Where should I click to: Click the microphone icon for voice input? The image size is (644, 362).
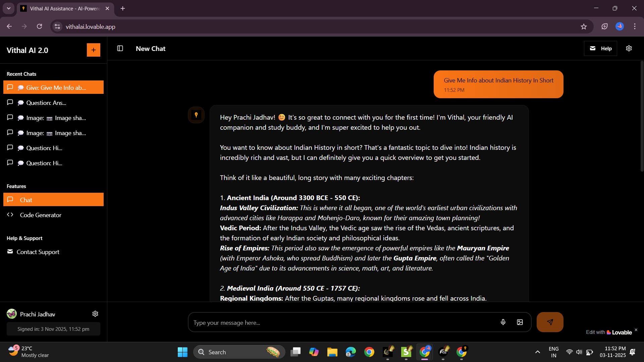click(x=503, y=322)
